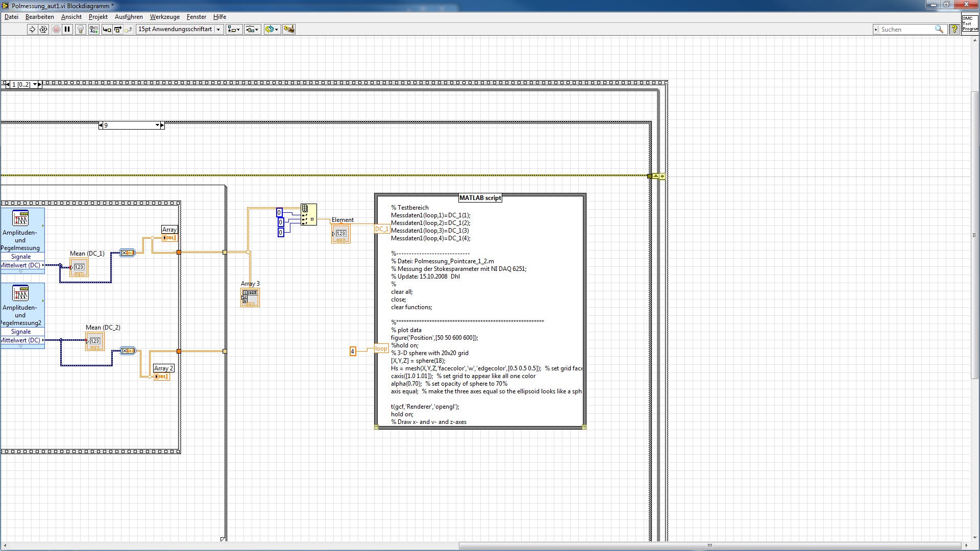980x551 pixels.
Task: Open the Align Objects dropdown
Action: pyautogui.click(x=234, y=30)
